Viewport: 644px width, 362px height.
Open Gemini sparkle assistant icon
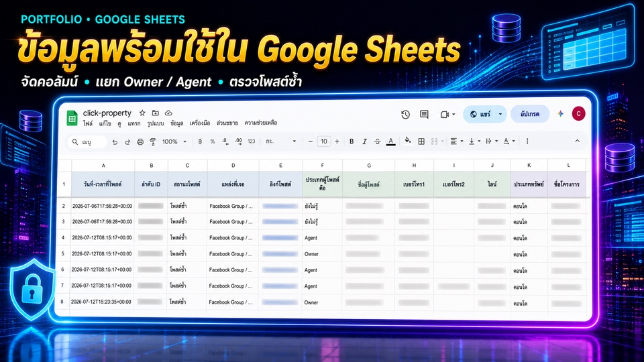[560, 114]
